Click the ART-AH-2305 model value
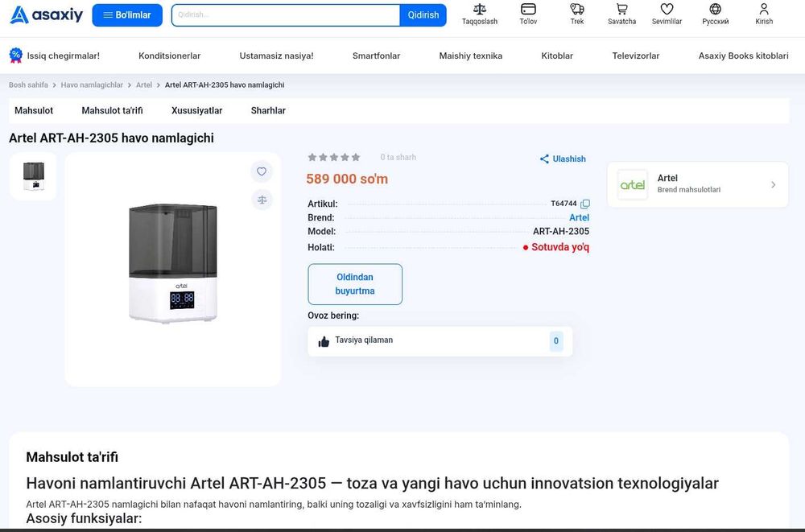 tap(561, 232)
